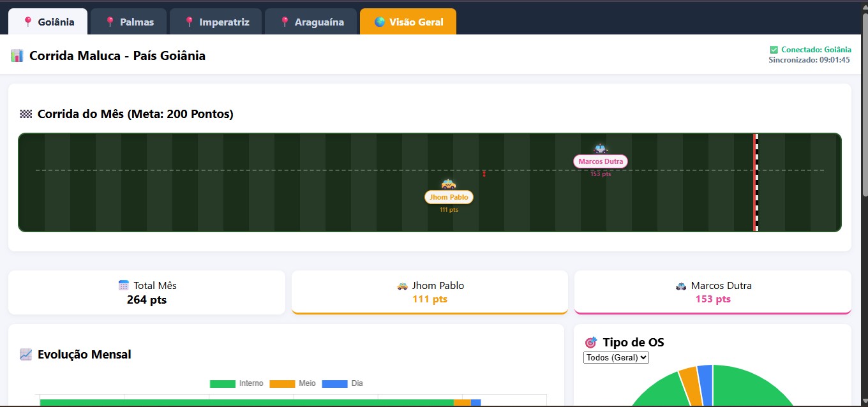The image size is (868, 407).
Task: Open the Palmas tab
Action: point(129,22)
